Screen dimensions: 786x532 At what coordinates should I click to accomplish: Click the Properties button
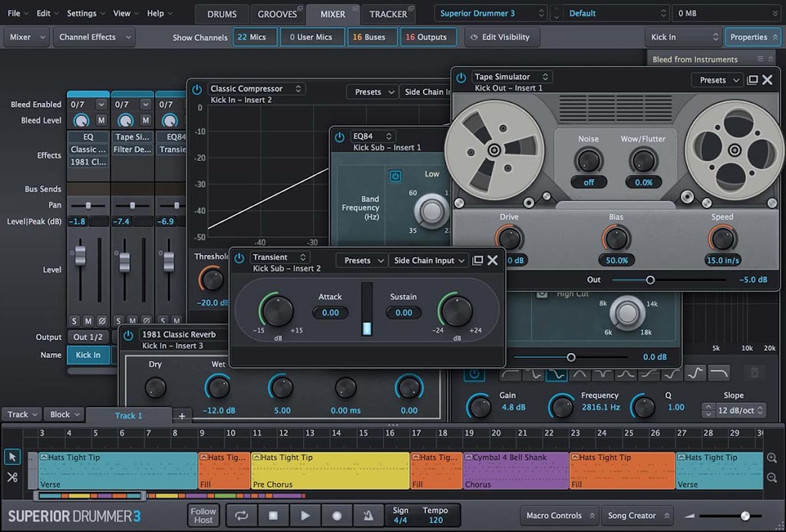(x=753, y=37)
